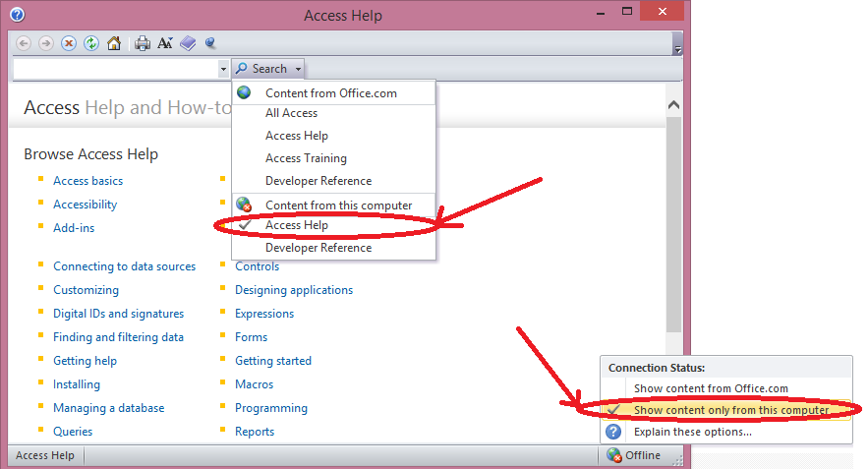
Task: Open the Installing topic link
Action: 77,384
